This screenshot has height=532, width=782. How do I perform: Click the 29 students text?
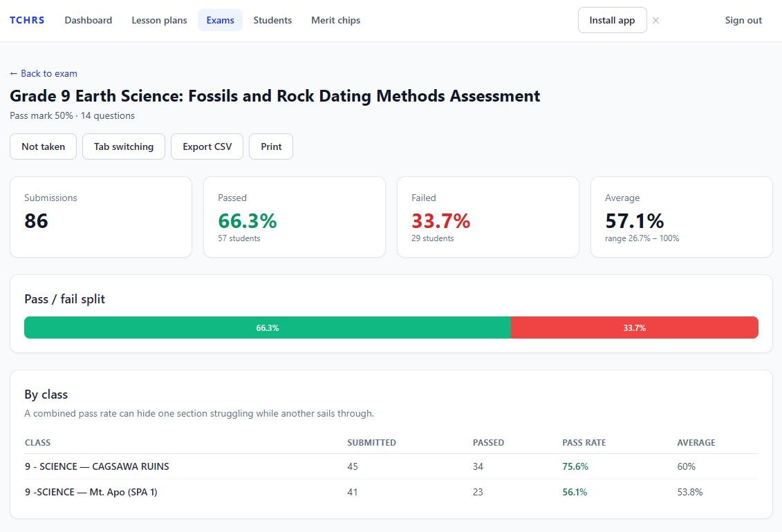tap(432, 238)
